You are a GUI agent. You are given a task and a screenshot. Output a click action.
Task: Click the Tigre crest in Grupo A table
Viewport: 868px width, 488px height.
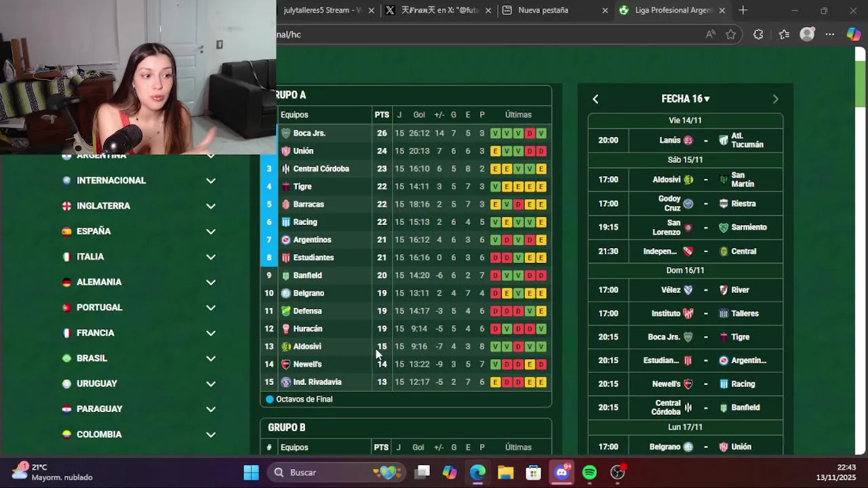(x=285, y=186)
